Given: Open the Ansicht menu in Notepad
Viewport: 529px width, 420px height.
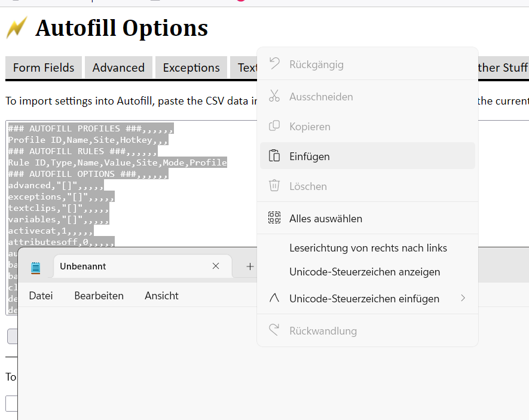Looking at the screenshot, I should (x=161, y=296).
